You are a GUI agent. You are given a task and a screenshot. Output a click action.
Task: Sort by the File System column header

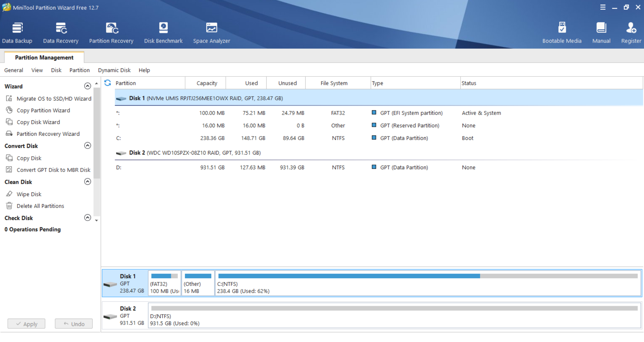tap(338, 83)
